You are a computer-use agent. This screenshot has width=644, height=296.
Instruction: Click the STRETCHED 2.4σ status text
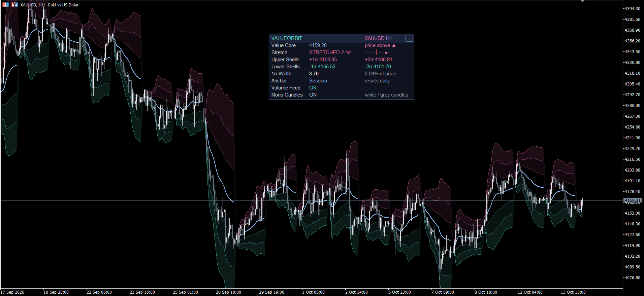click(x=330, y=52)
